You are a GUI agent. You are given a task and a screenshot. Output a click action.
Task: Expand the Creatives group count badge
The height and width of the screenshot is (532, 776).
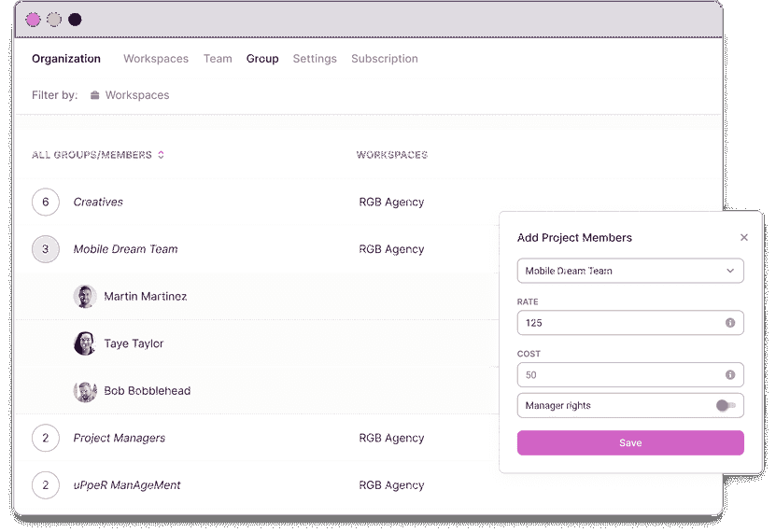point(46,202)
